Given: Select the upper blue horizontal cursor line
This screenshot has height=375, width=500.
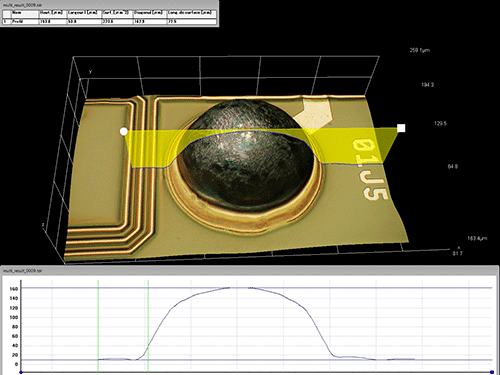Looking at the screenshot, I should (257, 288).
